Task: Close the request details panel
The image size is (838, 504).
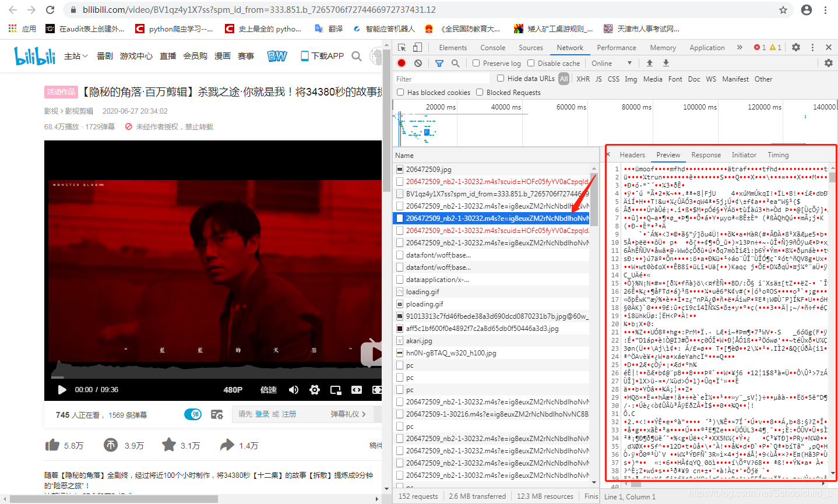Action: click(x=608, y=154)
